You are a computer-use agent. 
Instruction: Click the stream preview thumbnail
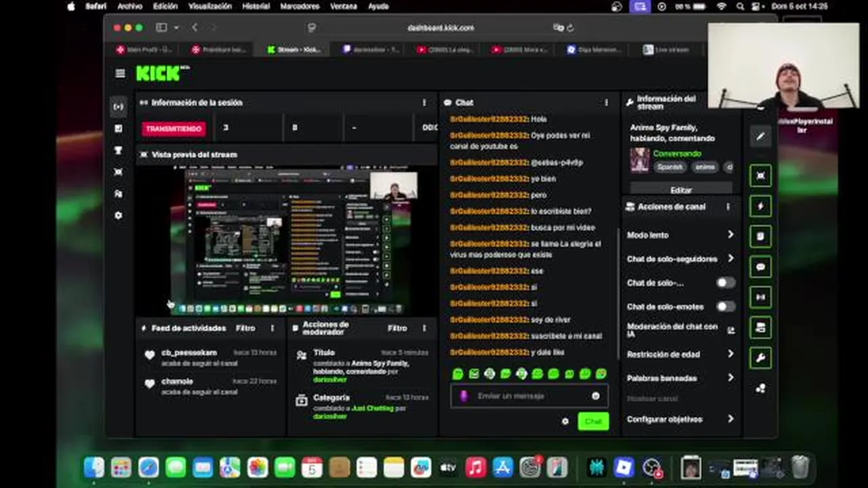[x=287, y=241]
